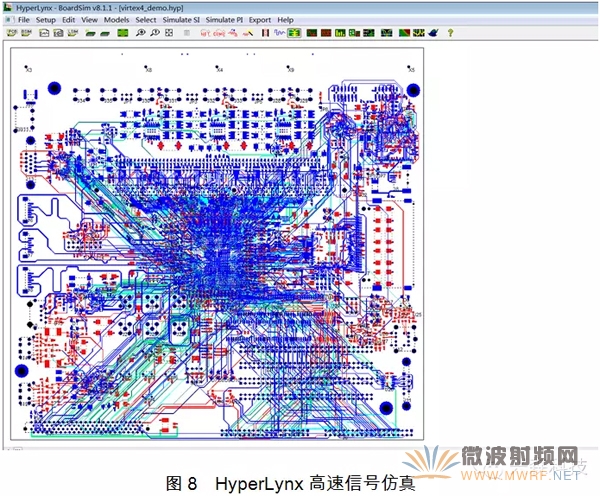Open the Models menu
The height and width of the screenshot is (496, 600).
point(116,20)
